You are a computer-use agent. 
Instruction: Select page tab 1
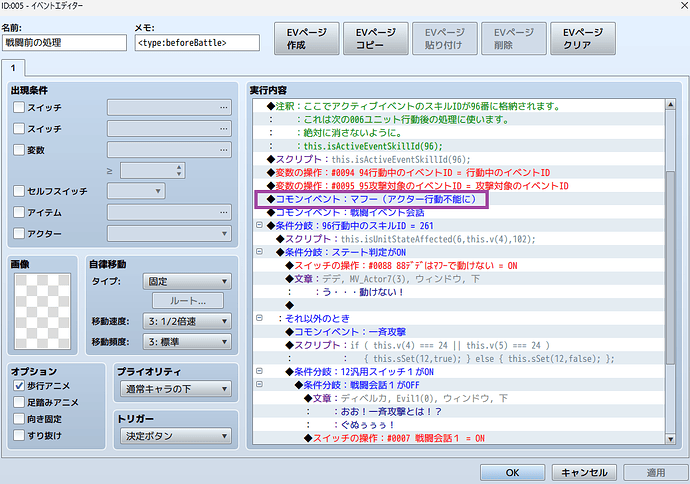pos(13,68)
